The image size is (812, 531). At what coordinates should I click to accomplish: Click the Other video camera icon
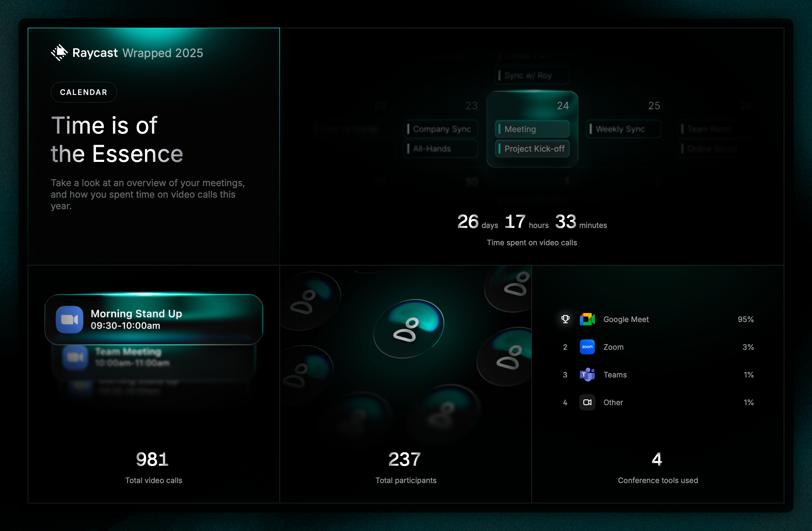tap(587, 402)
